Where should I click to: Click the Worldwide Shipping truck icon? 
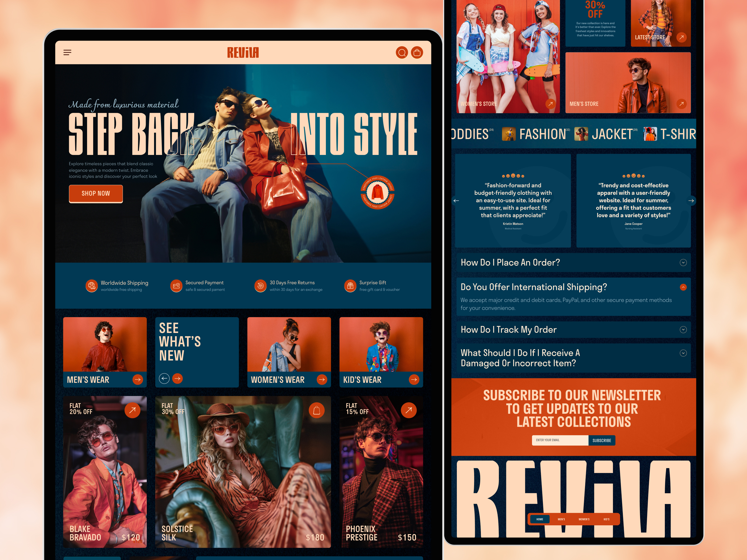tap(91, 286)
